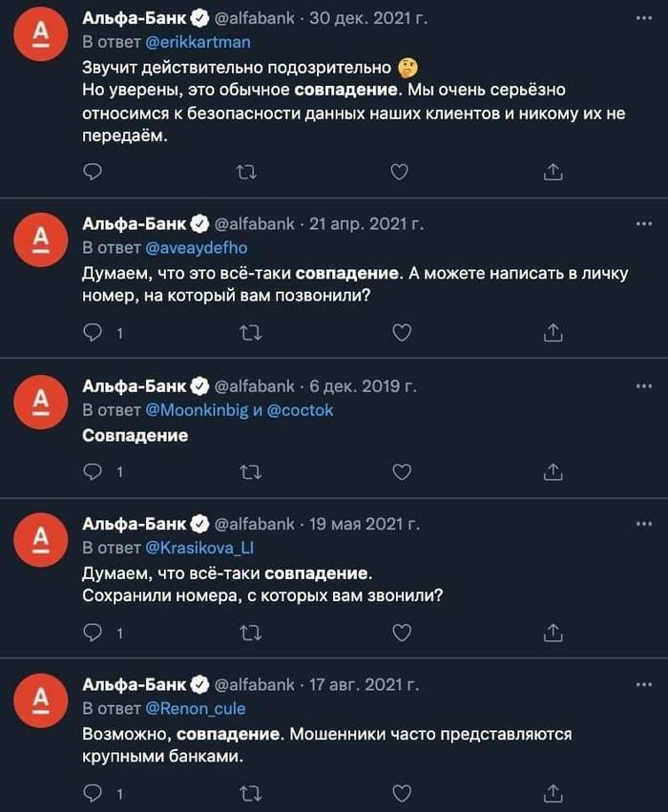
Task: Retweet the 30 дек. 2021 tweet
Action: 246,172
